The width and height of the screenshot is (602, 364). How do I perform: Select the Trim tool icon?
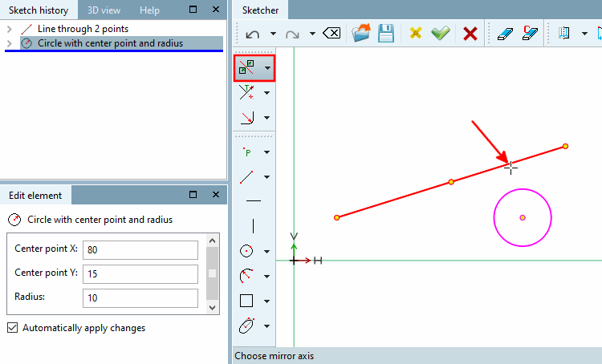click(246, 92)
